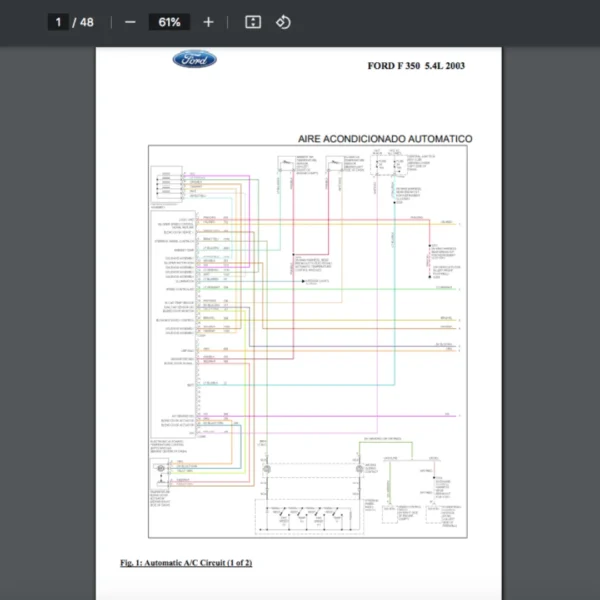
Task: Click the total page count 48
Action: click(87, 22)
